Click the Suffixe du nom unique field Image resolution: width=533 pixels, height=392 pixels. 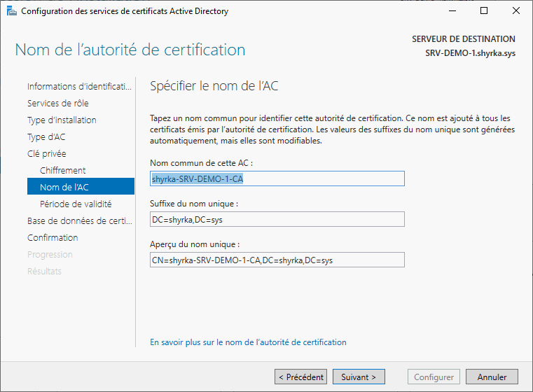coord(277,219)
